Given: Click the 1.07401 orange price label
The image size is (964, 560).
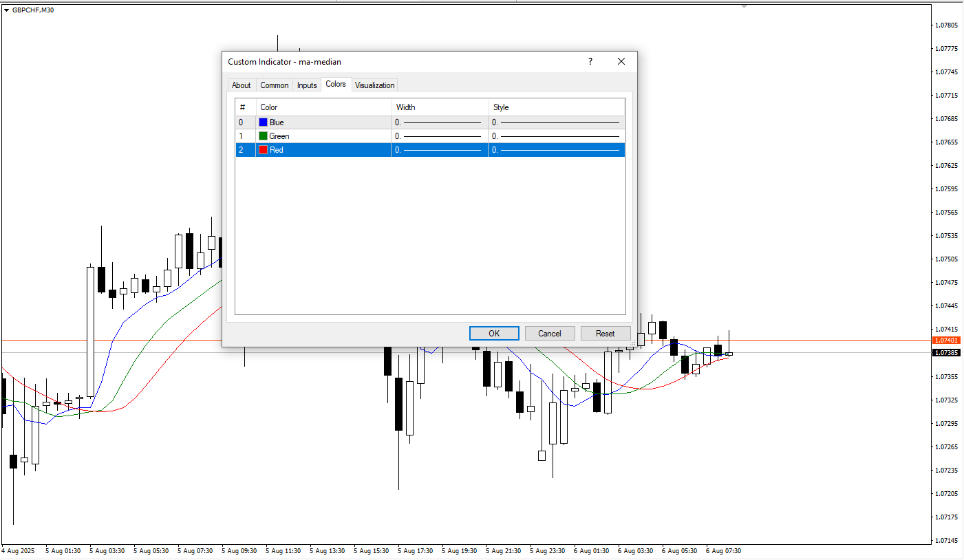Looking at the screenshot, I should point(947,340).
